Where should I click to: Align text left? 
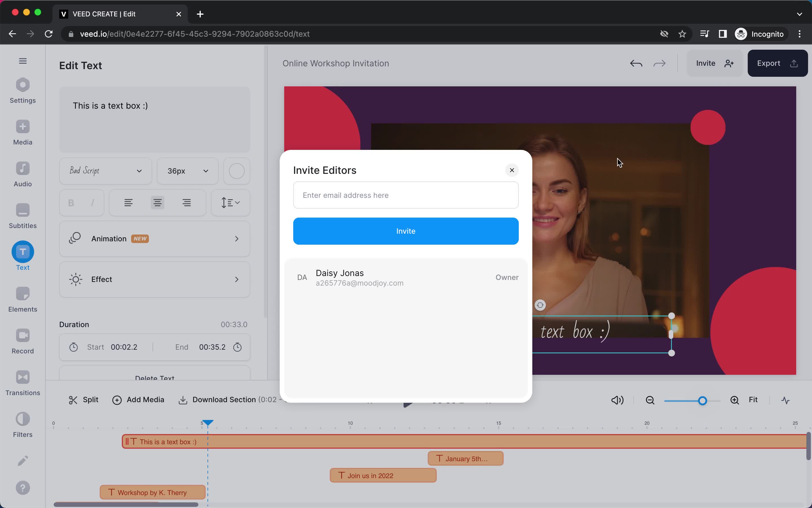(x=129, y=203)
